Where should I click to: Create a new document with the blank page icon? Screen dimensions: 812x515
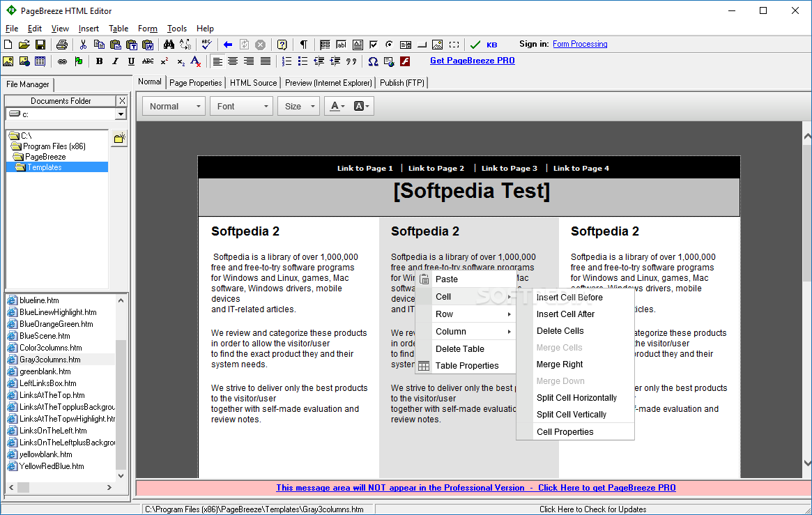[8, 45]
